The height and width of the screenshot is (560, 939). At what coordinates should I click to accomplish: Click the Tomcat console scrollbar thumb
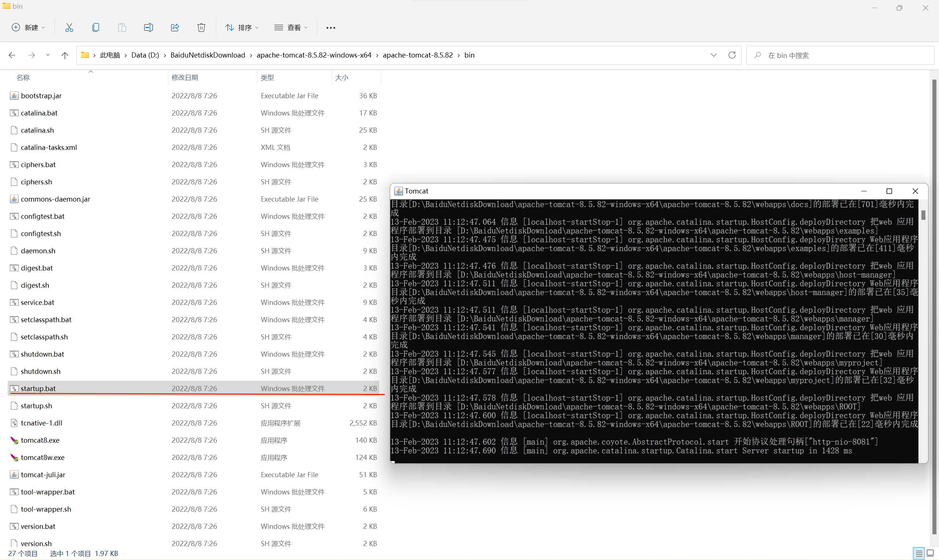click(923, 215)
